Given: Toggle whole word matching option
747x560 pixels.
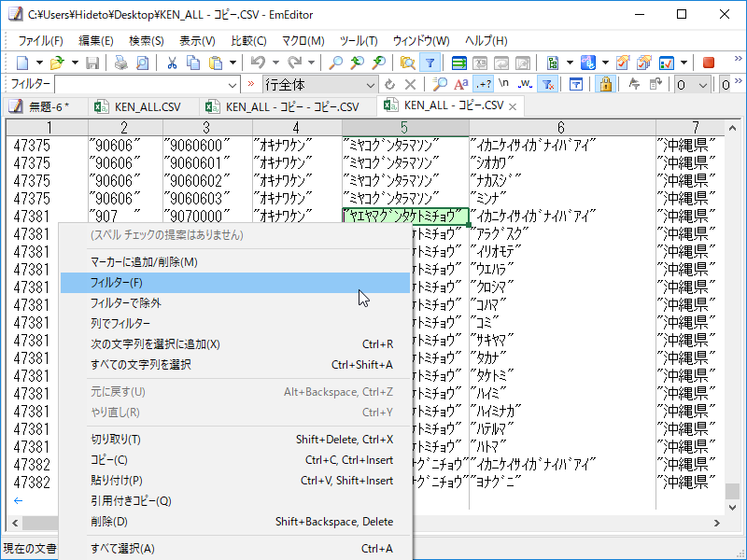Looking at the screenshot, I should pyautogui.click(x=525, y=85).
